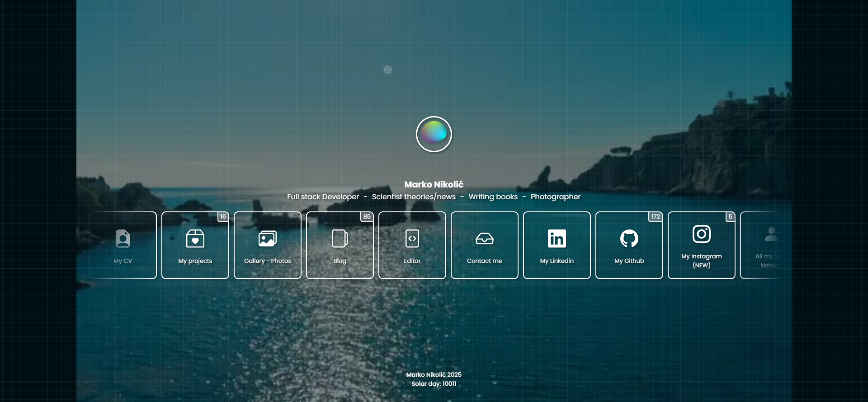Select the Gallery photos picture icon
Screen dimensions: 868x402
(x=268, y=238)
